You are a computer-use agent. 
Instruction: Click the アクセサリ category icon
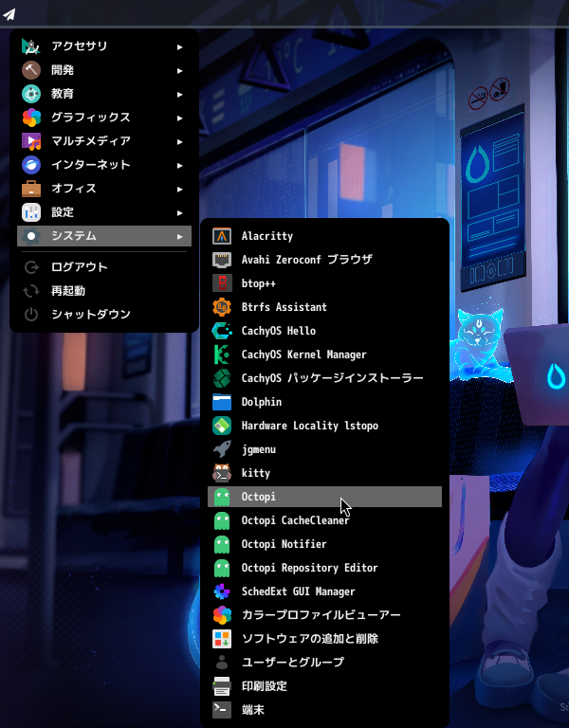31,46
